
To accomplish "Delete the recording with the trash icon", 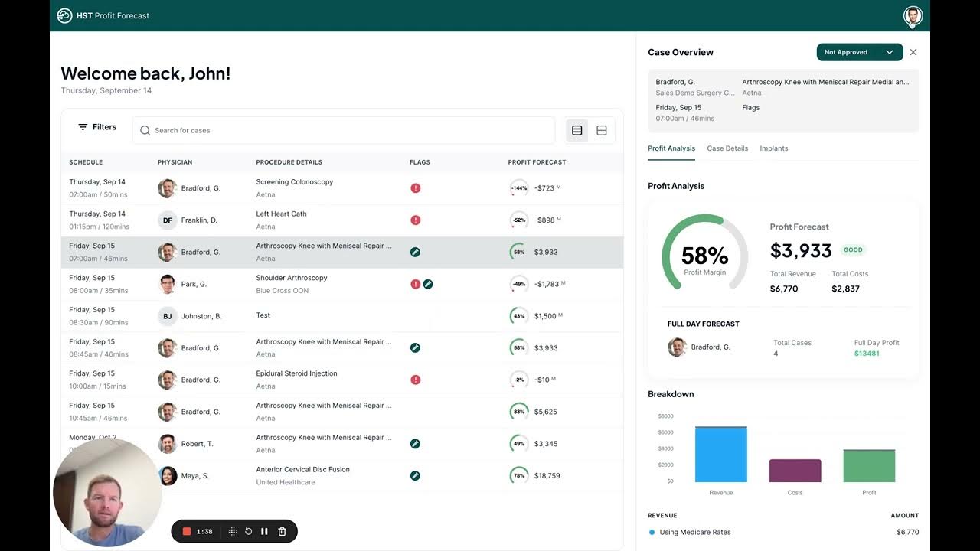I will pos(282,531).
